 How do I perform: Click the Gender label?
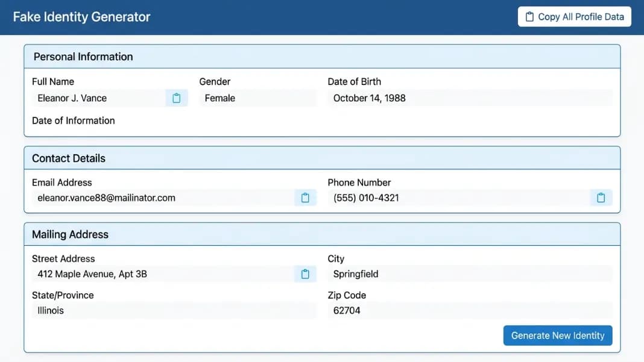click(x=215, y=82)
